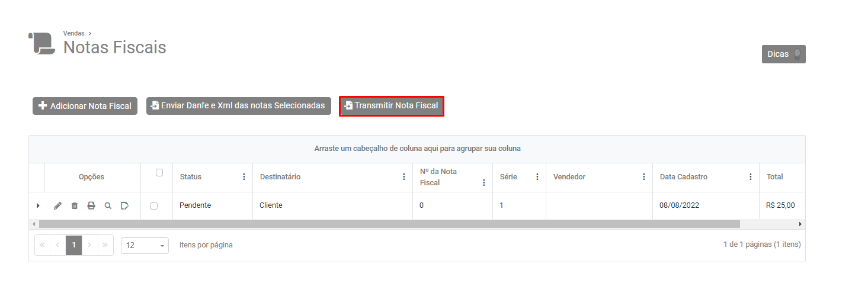Open Destinatário column options menu
Screen dimensions: 868x293
click(x=404, y=177)
